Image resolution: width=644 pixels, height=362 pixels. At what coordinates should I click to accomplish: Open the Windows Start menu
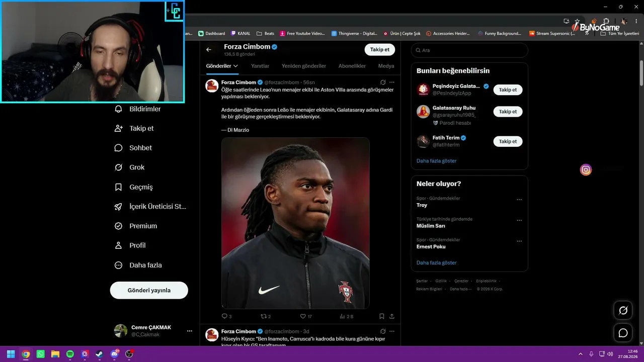click(11, 354)
